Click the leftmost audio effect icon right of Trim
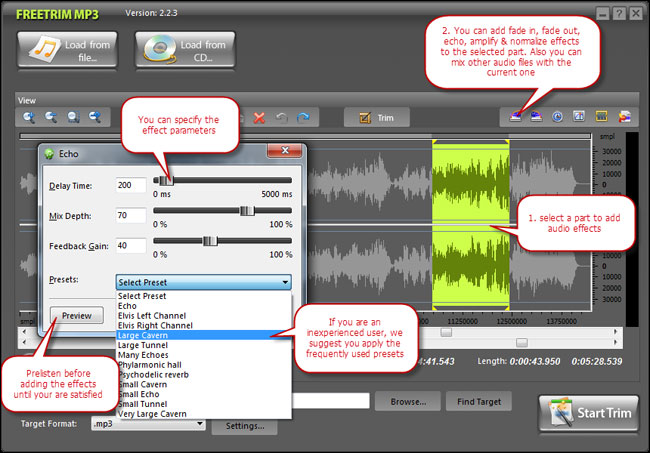 click(x=516, y=117)
